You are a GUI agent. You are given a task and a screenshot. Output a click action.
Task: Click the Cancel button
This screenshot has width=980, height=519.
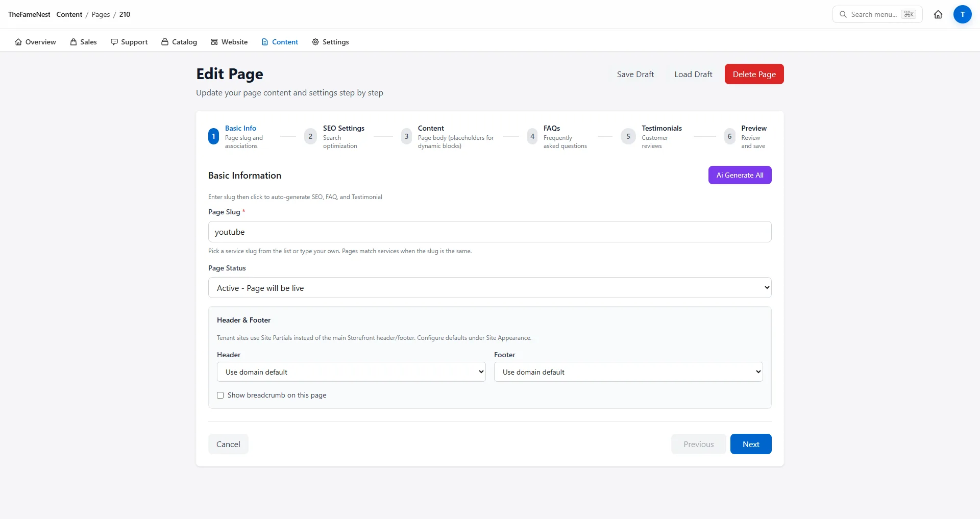[x=228, y=444]
